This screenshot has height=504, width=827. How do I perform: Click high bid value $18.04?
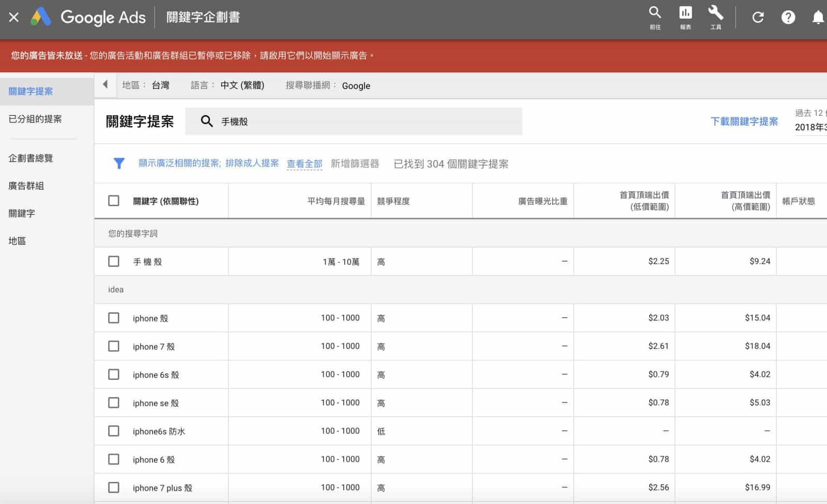tap(757, 346)
